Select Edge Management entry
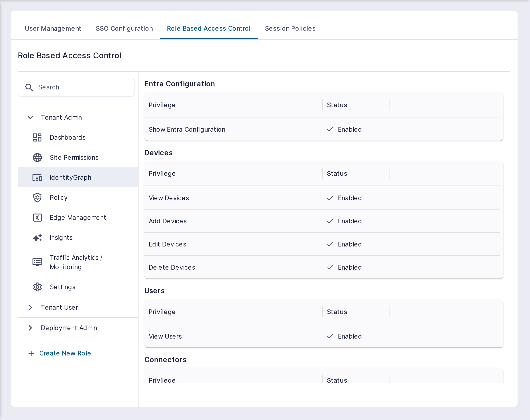The width and height of the screenshot is (530, 420). (78, 218)
